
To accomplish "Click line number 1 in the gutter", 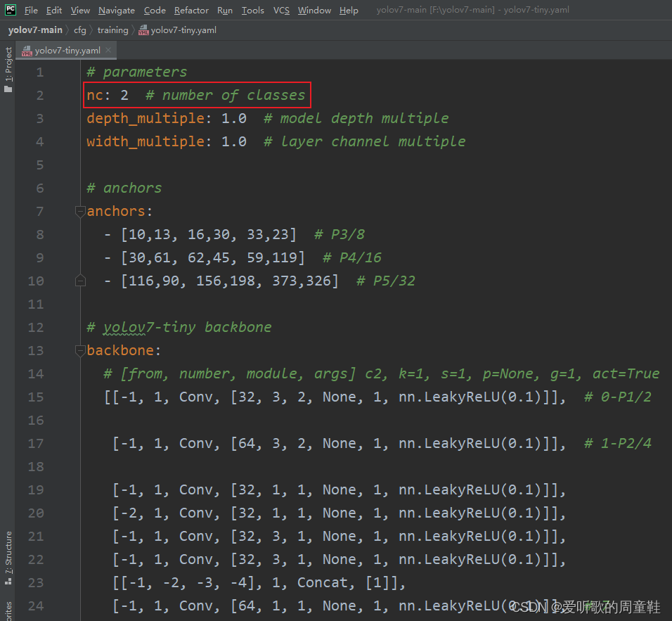I will [x=40, y=72].
